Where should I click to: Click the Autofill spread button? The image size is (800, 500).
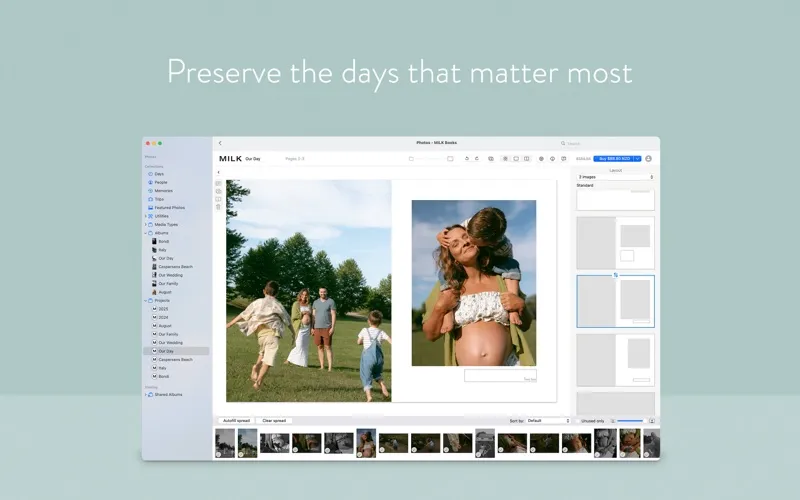click(236, 421)
